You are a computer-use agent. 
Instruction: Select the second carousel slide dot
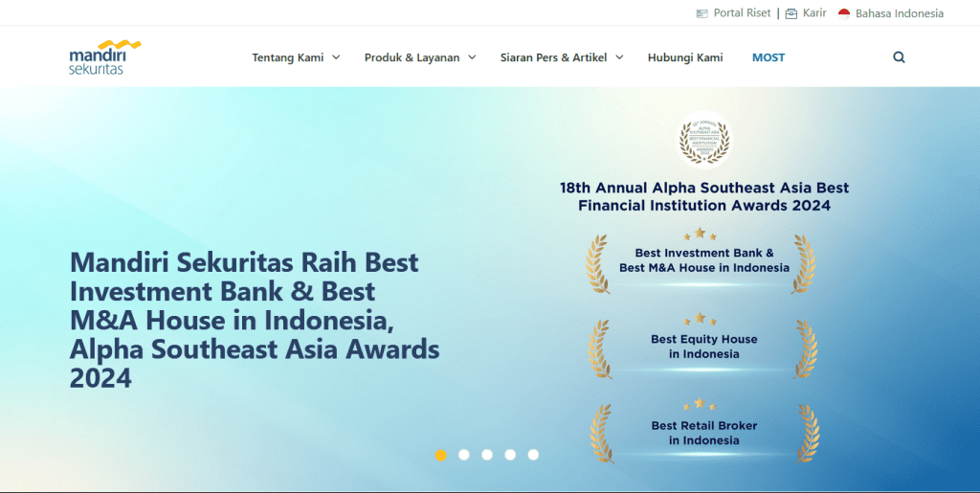464,455
